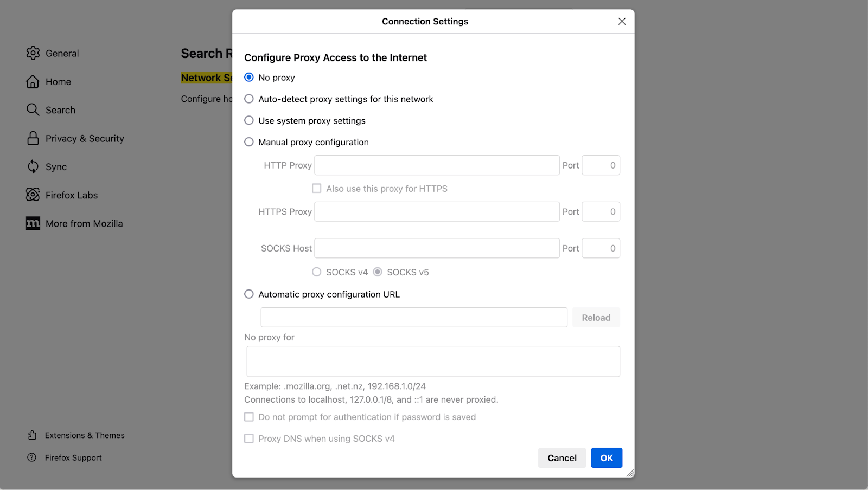Select the No proxy radio button
This screenshot has height=490, width=868.
tap(249, 78)
